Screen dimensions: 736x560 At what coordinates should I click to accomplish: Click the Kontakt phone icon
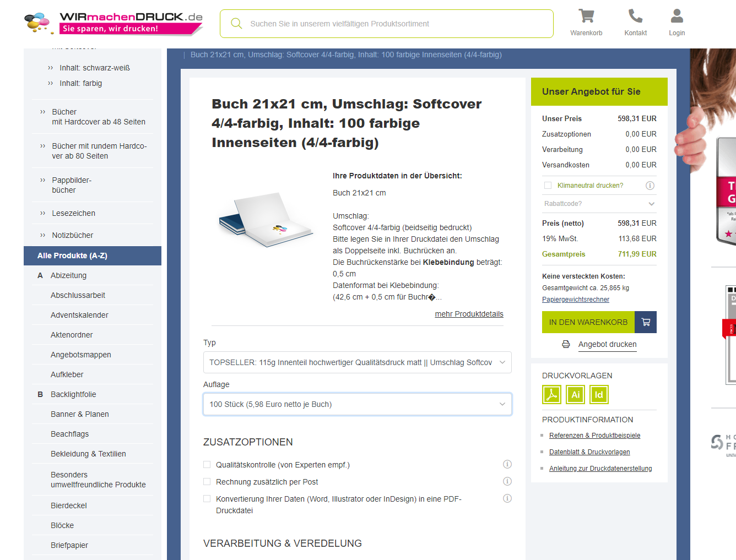(x=635, y=17)
